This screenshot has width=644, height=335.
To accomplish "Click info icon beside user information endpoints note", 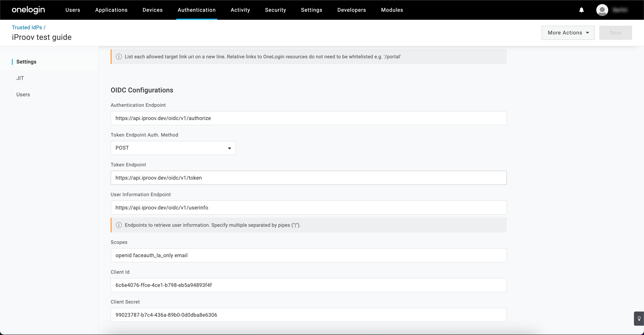I will [119, 225].
